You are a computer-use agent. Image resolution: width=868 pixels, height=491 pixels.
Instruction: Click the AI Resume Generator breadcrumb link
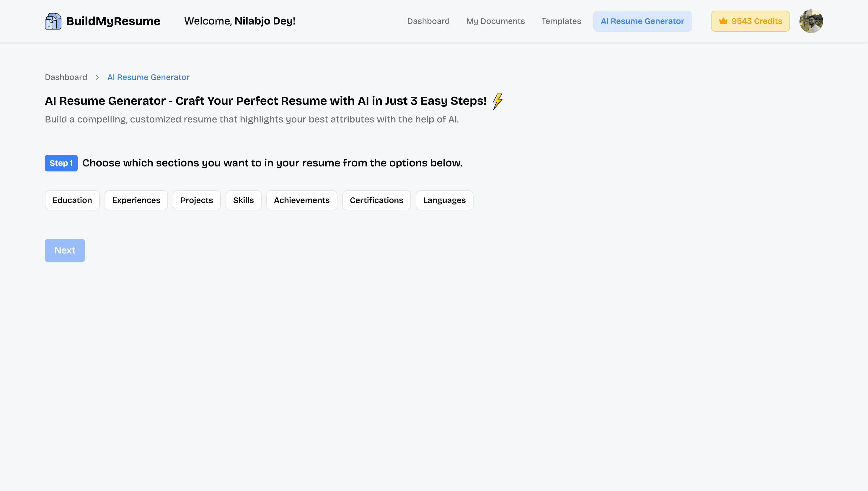(x=149, y=77)
